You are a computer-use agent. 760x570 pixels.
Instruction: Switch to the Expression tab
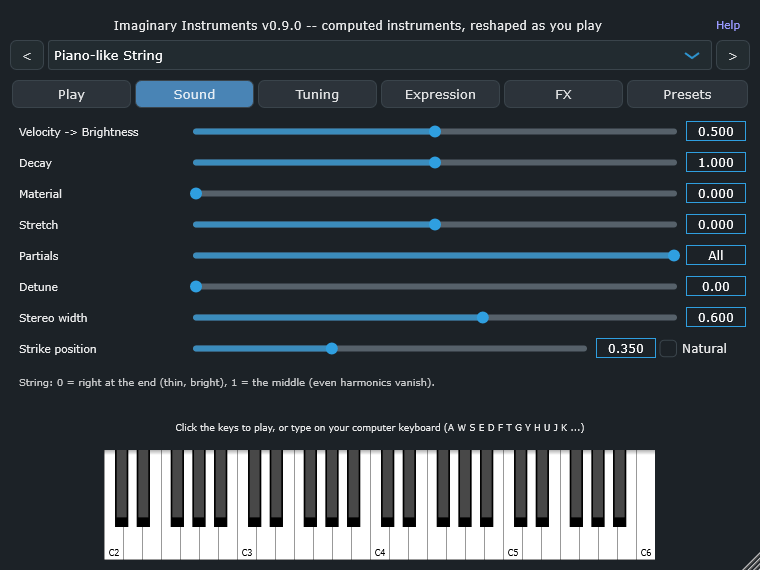pos(440,94)
